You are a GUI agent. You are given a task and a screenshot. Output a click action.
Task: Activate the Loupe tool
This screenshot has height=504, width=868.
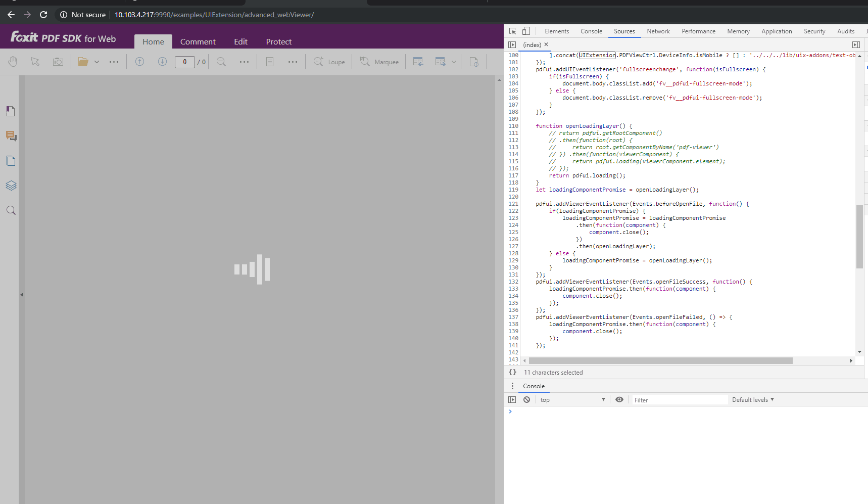(x=329, y=62)
